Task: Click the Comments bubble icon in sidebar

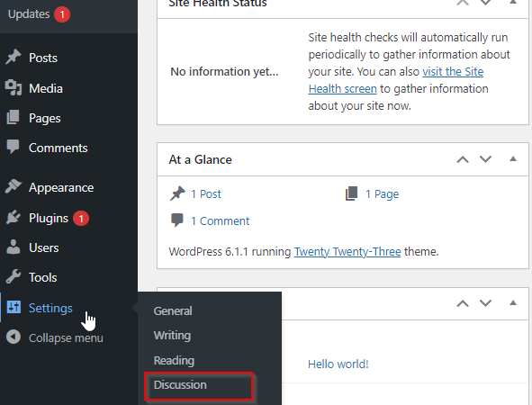Action: click(14, 147)
